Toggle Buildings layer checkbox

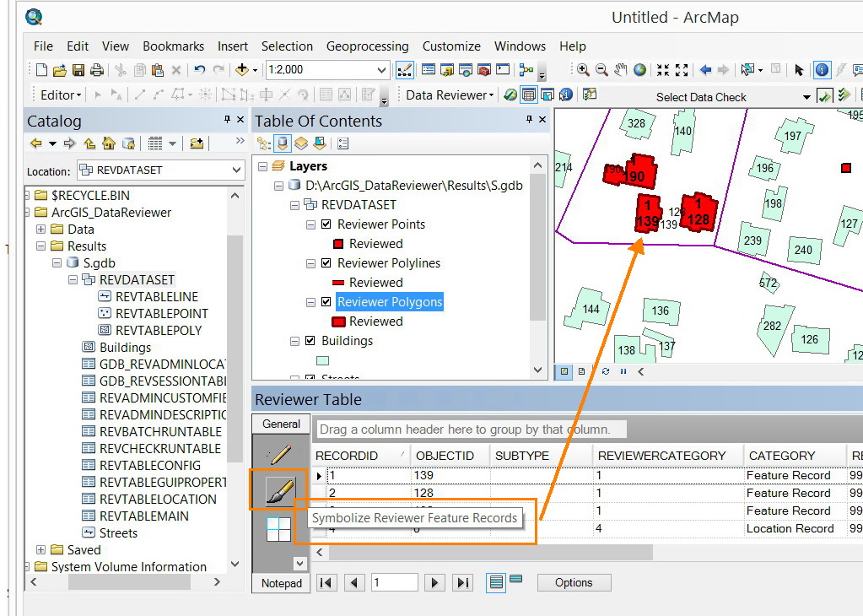click(x=310, y=341)
